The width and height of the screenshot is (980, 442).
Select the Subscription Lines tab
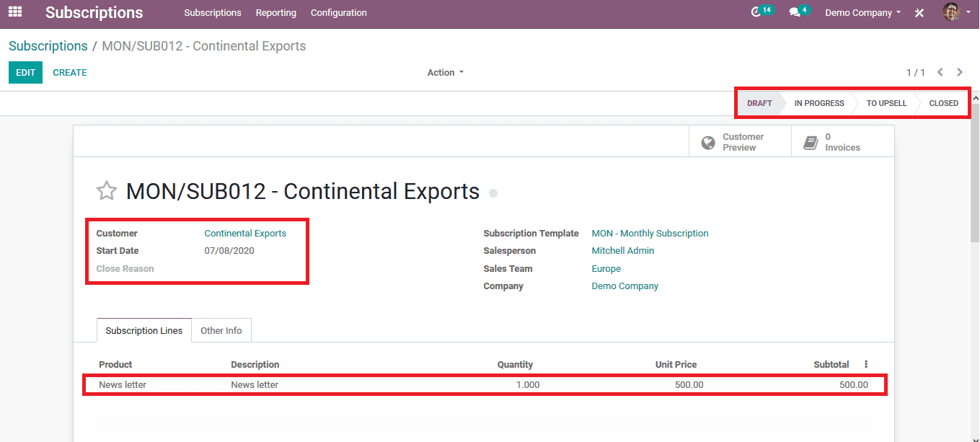click(x=144, y=330)
